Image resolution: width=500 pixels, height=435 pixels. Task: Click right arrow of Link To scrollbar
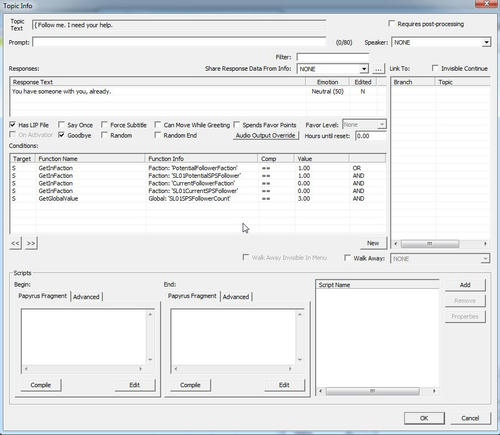coord(485,244)
